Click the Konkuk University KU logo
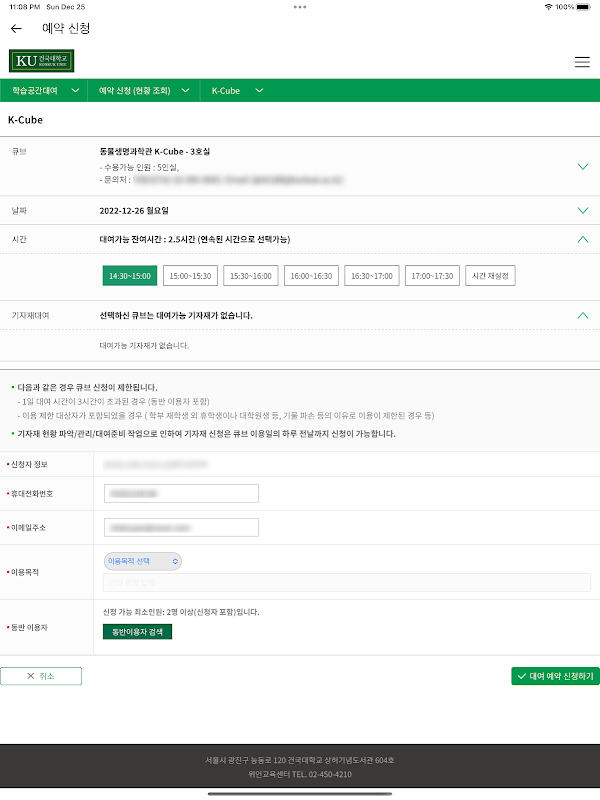This screenshot has width=600, height=800. (42, 61)
